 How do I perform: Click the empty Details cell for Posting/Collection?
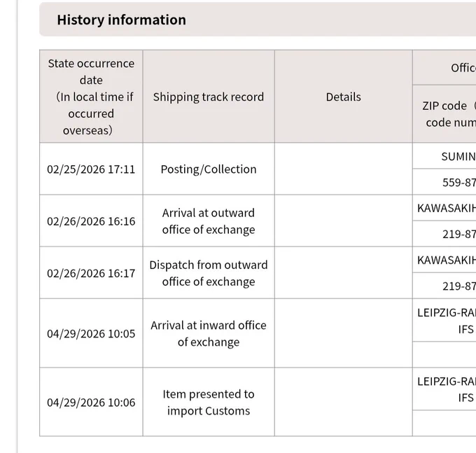(343, 169)
